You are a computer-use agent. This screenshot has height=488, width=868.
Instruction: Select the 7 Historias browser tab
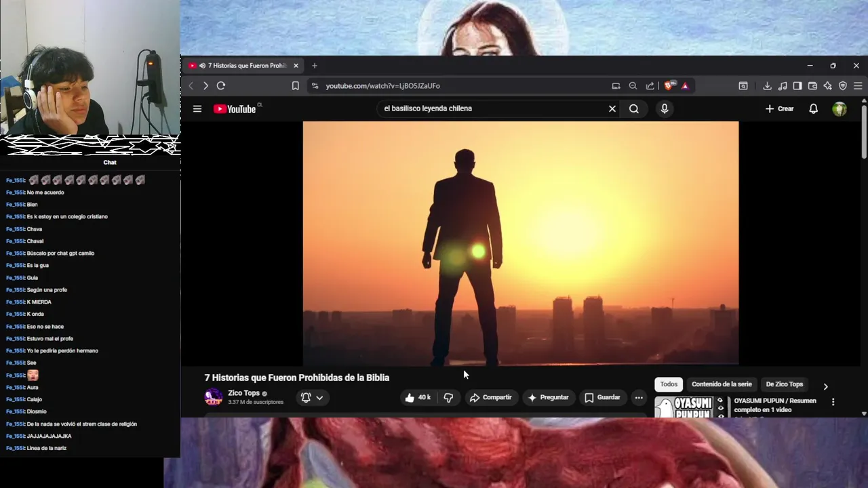pos(243,66)
